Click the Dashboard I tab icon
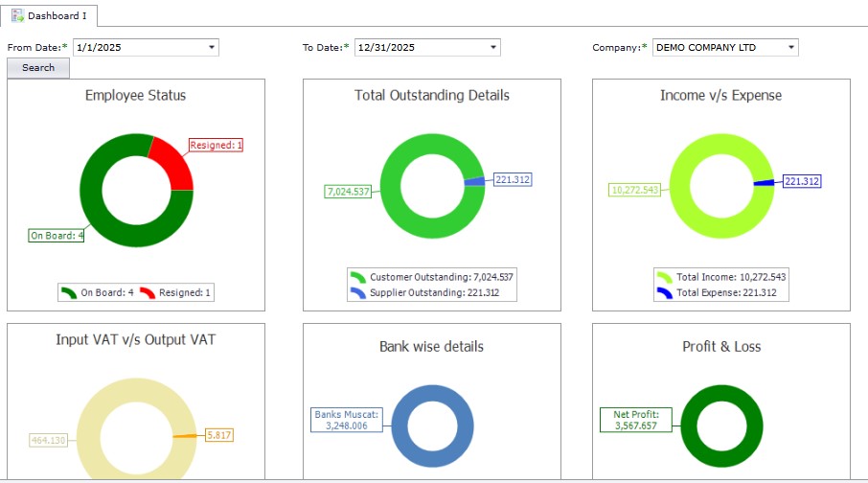868x483 pixels. tap(17, 15)
